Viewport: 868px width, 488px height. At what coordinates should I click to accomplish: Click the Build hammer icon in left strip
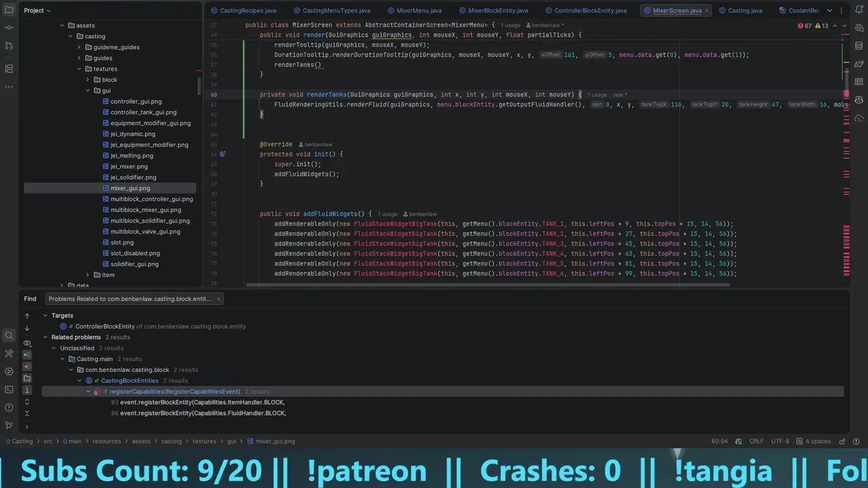point(9,353)
